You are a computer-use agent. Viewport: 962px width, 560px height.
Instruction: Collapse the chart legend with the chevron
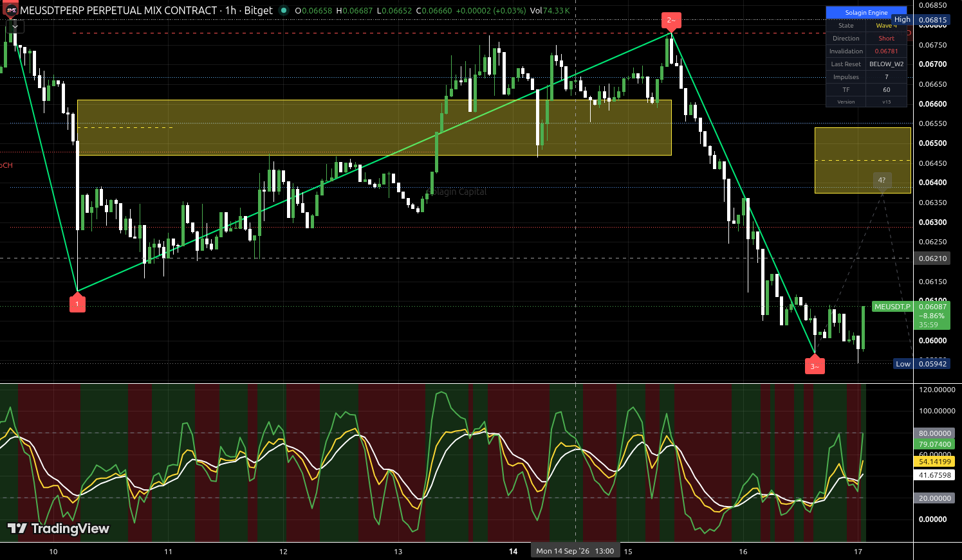[15, 26]
